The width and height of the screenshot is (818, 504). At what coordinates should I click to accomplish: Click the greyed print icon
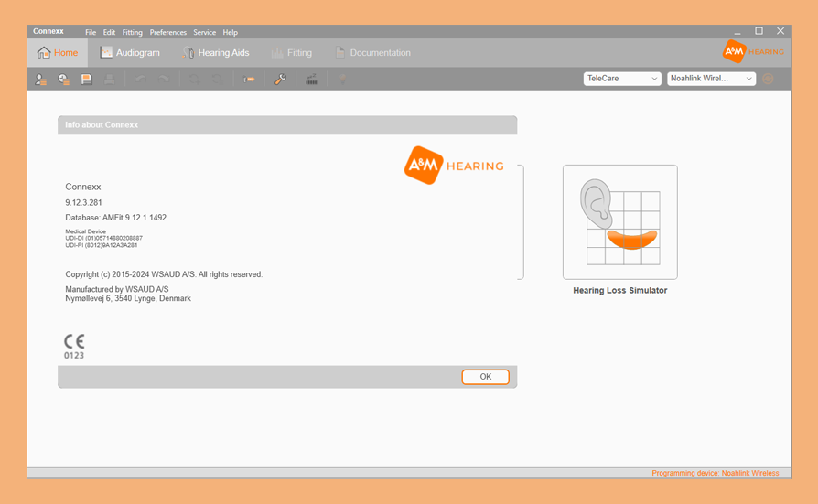coord(110,80)
